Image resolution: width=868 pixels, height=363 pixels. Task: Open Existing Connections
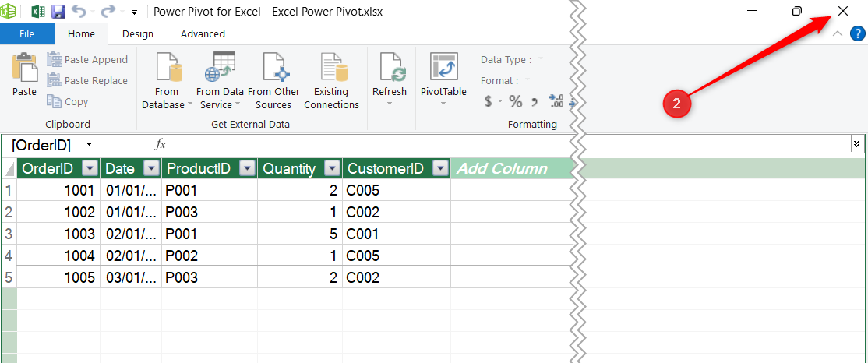coord(332,81)
